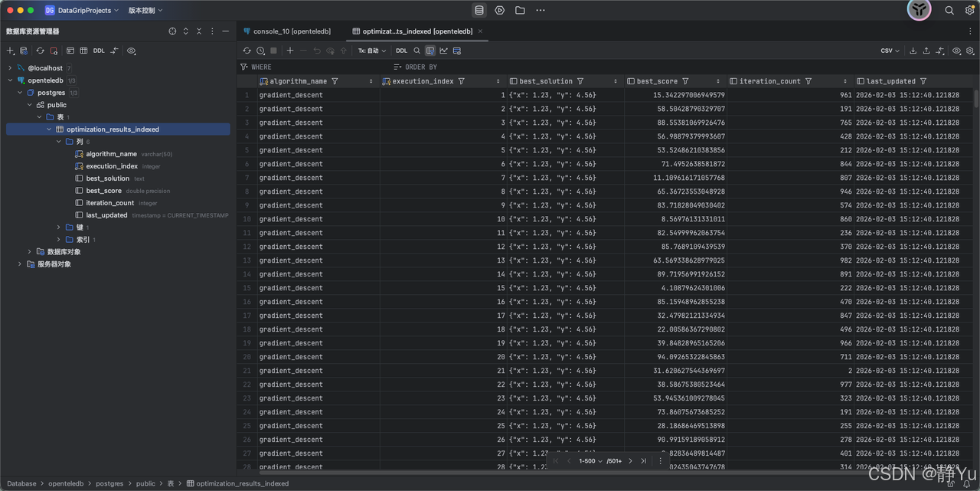Screen dimensions: 980x491
Task: Expand all tree nodes in the database explorer
Action: click(186, 31)
